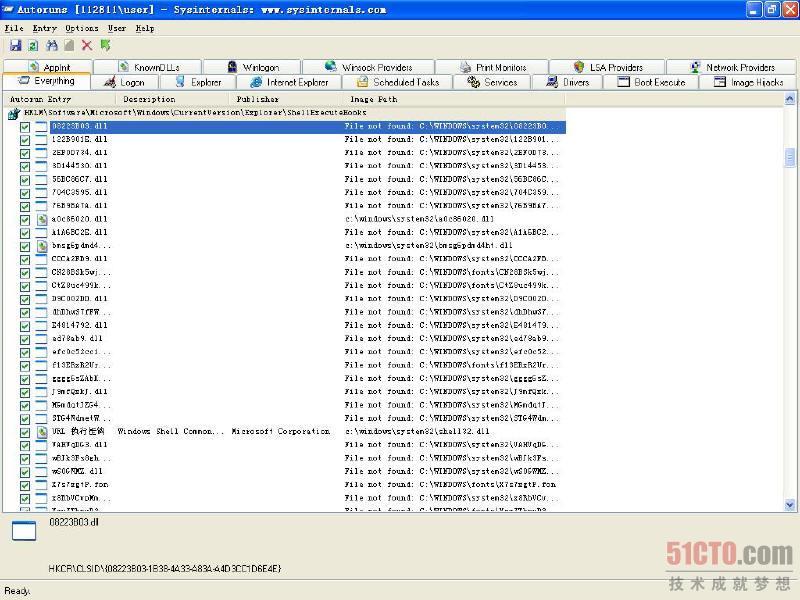The image size is (800, 600).
Task: Click the large file icon in details pane
Action: [x=24, y=531]
